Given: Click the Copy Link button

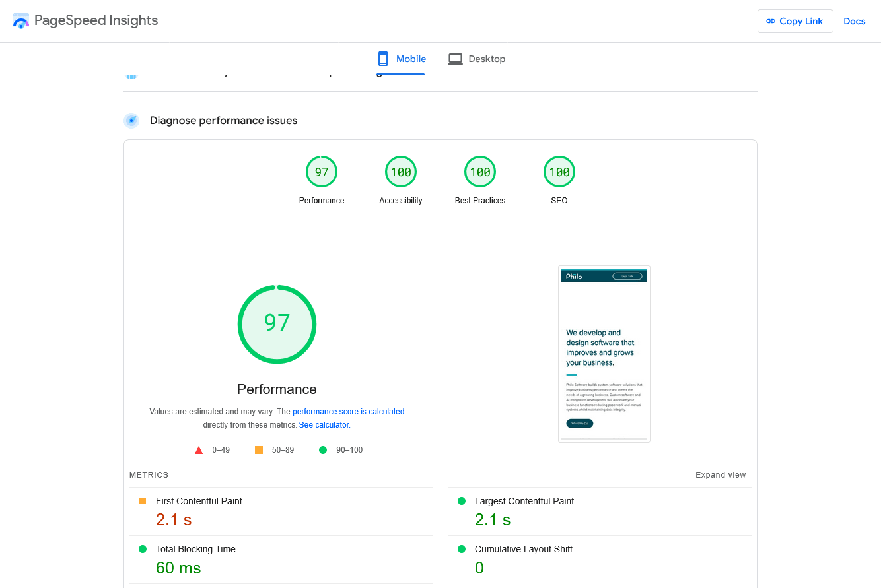Looking at the screenshot, I should pos(795,21).
